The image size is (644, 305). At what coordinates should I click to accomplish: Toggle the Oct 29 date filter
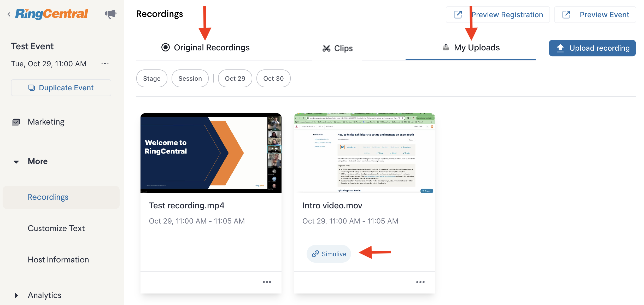click(235, 78)
